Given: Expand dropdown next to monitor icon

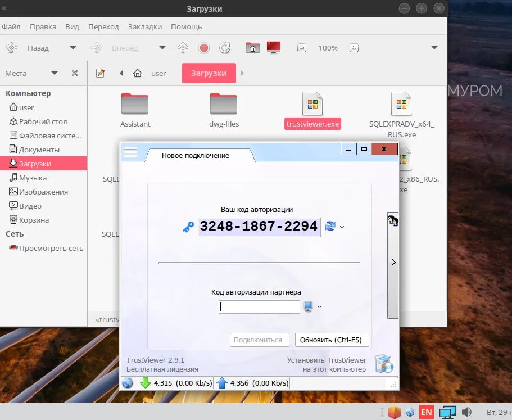Looking at the screenshot, I should [319, 307].
